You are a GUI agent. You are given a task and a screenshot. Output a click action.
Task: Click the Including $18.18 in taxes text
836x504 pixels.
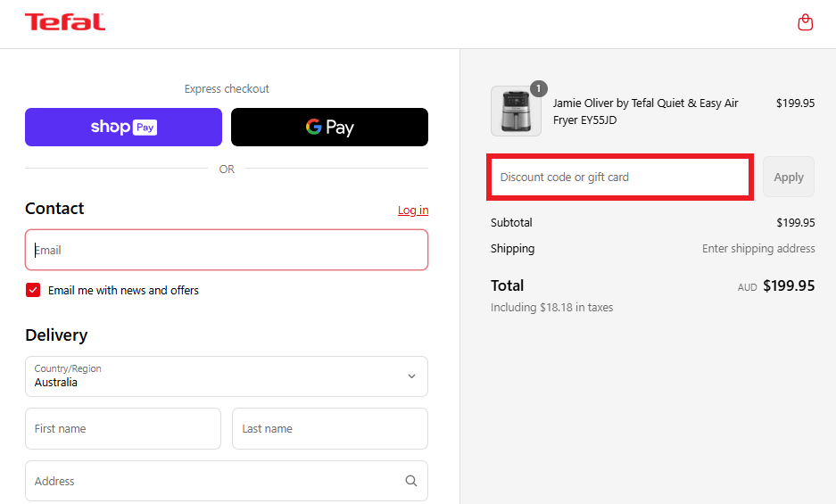pyautogui.click(x=551, y=307)
